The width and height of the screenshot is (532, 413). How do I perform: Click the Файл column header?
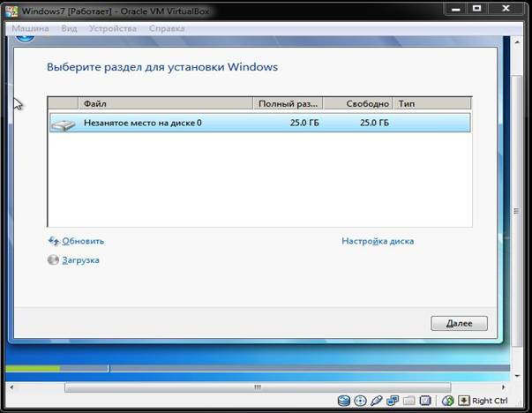pyautogui.click(x=166, y=103)
